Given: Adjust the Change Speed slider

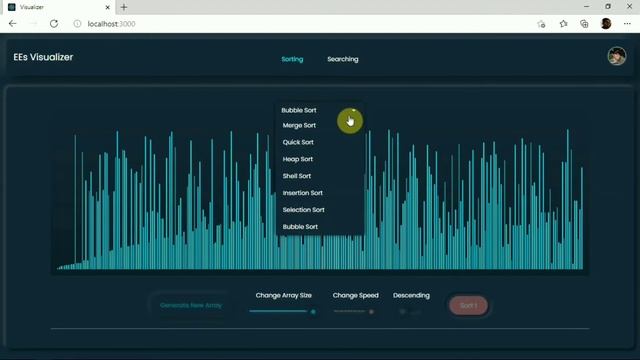Looking at the screenshot, I should [x=354, y=311].
